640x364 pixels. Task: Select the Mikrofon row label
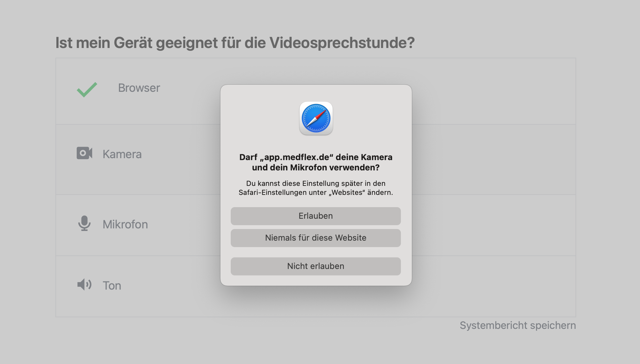[x=125, y=224]
